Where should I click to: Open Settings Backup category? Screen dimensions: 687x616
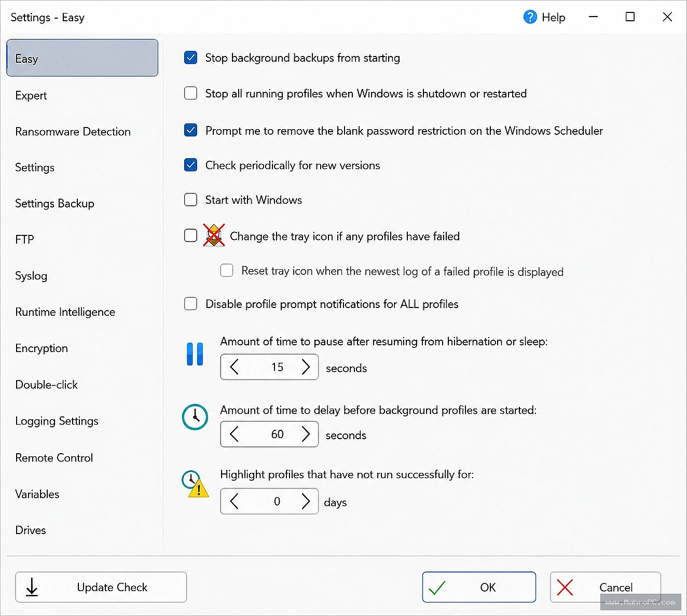[x=54, y=203]
